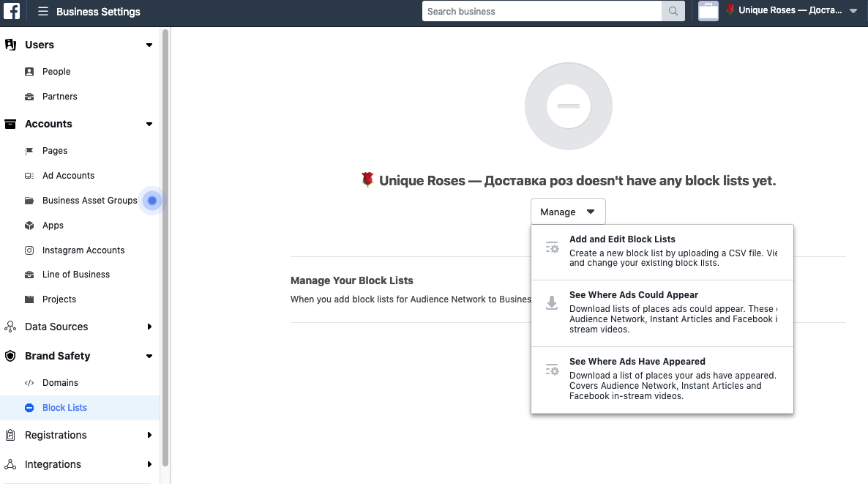Click the Block Lists minus icon

(29, 408)
